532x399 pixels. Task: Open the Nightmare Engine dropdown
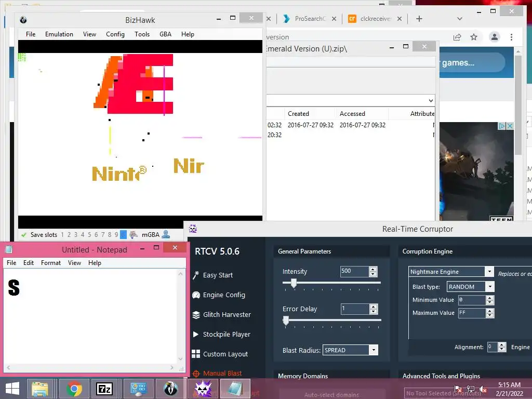tap(489, 271)
